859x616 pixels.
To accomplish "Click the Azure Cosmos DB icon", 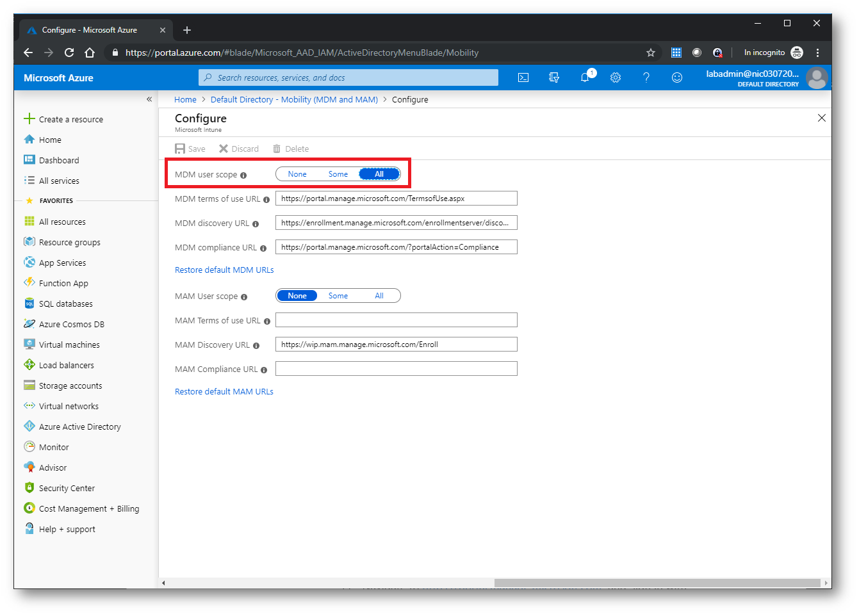I will (x=29, y=324).
